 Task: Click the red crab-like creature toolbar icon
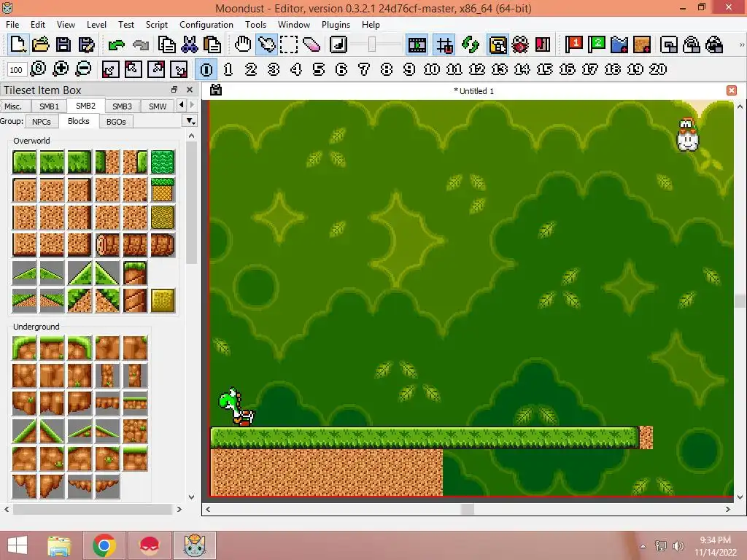[520, 44]
